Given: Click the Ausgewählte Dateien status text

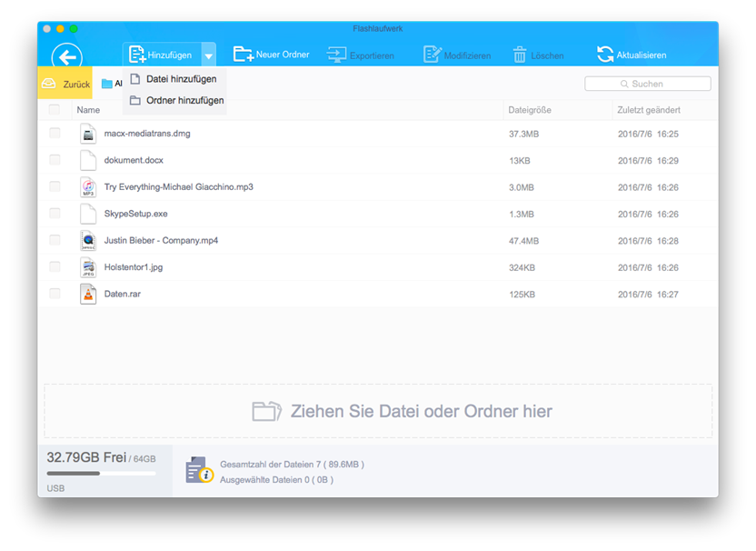Looking at the screenshot, I should click(277, 479).
